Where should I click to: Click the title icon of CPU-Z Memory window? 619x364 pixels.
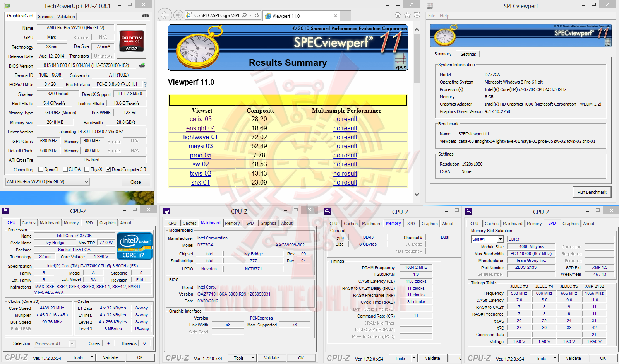pyautogui.click(x=328, y=212)
